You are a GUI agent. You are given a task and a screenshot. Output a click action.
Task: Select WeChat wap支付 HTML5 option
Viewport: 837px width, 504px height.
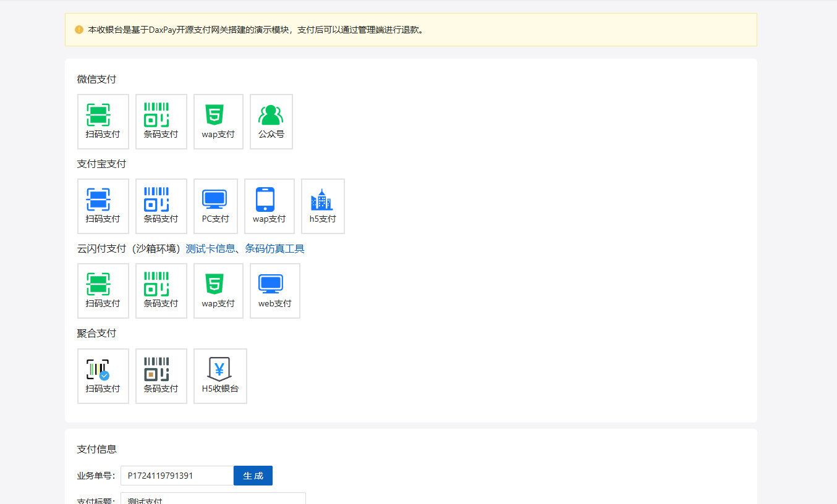coord(218,122)
